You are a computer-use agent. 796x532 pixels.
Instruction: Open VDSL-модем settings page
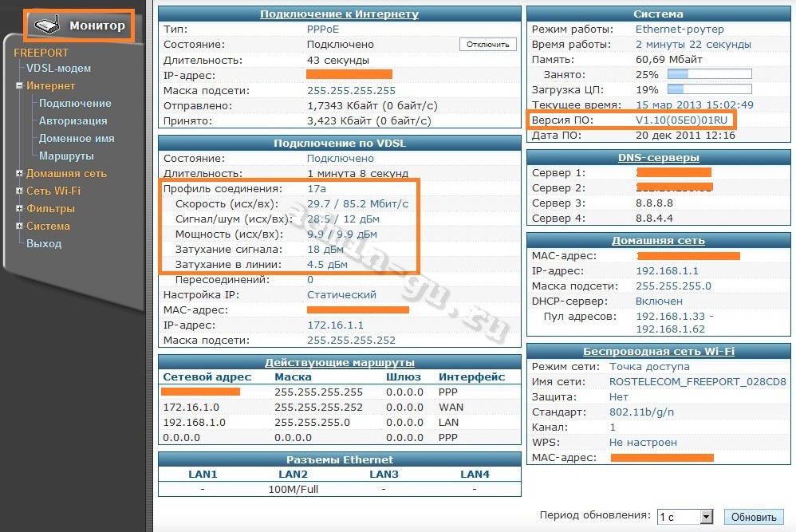point(58,69)
